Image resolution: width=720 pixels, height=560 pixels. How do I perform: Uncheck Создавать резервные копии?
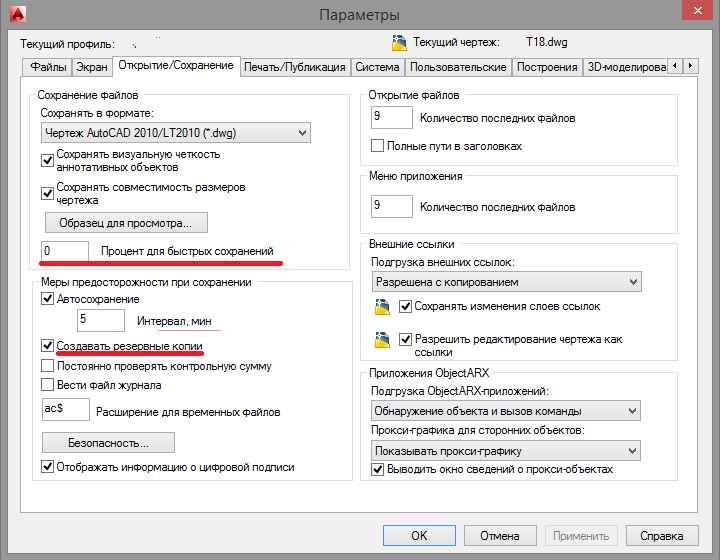tap(47, 345)
